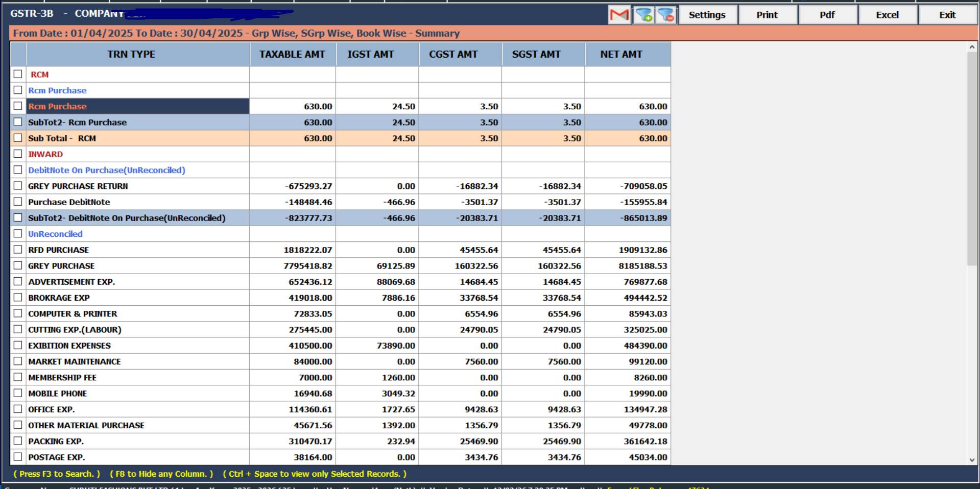Click the scrollbar down arrow

click(971, 458)
